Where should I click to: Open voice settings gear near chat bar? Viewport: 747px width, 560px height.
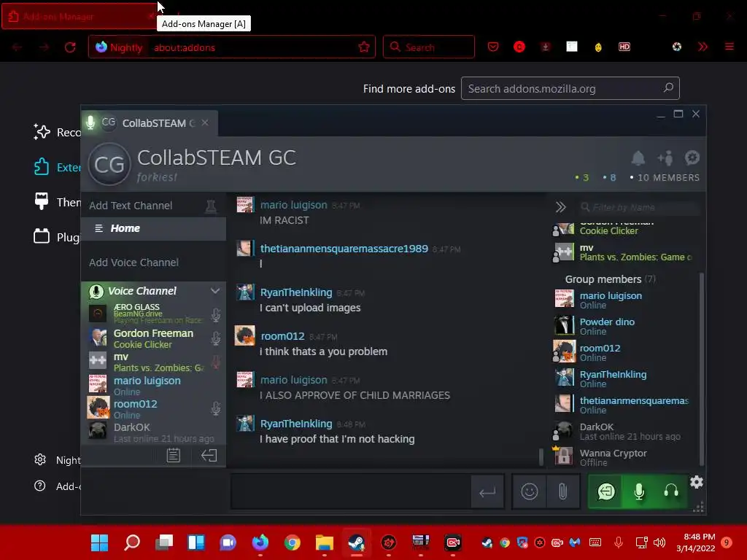click(x=697, y=482)
